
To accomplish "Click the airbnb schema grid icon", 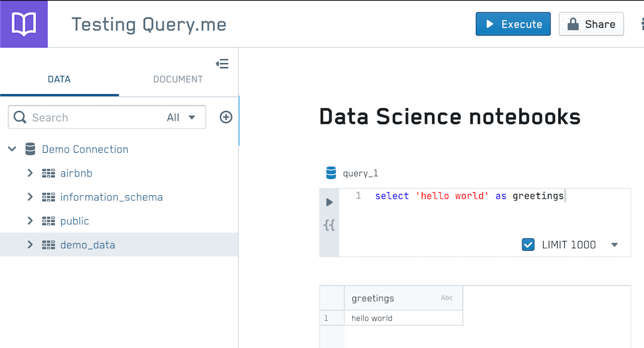I will 48,173.
